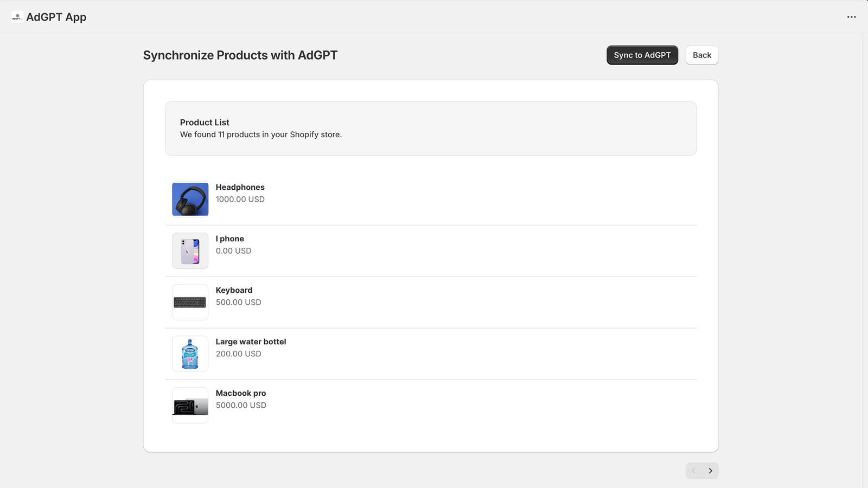Viewport: 868px width, 488px height.
Task: Click the 0.00 USD price
Action: [x=234, y=251]
